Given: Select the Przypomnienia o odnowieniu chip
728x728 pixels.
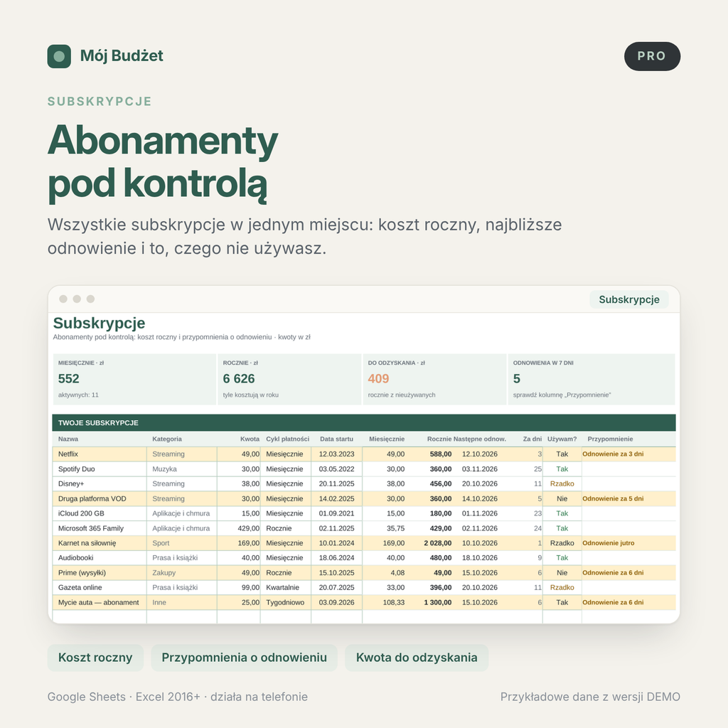Looking at the screenshot, I should [x=245, y=658].
